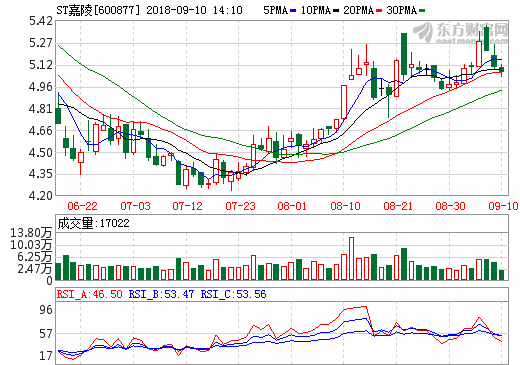Click the 4.20 price axis label
This screenshot has width=520, height=365.
click(41, 196)
